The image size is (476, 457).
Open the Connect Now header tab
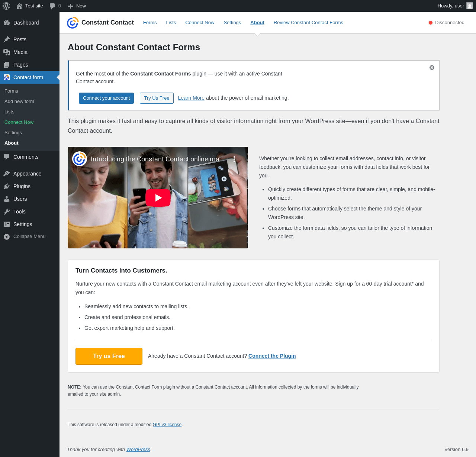200,23
